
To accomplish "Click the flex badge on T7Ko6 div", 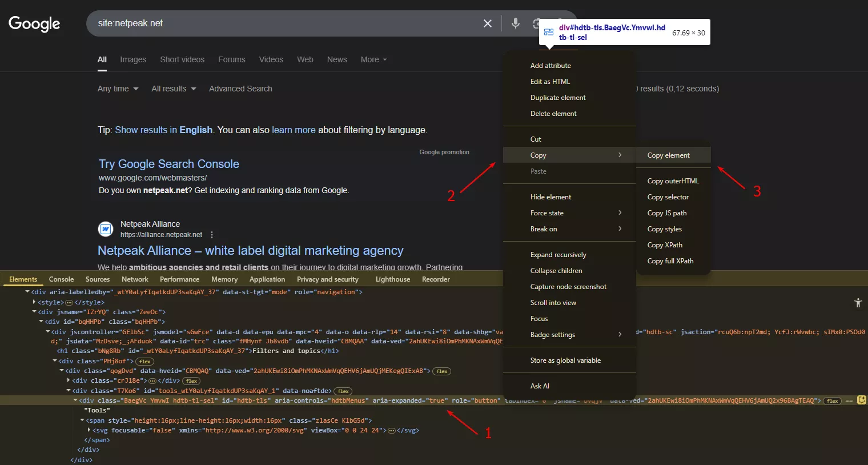I will pyautogui.click(x=343, y=391).
